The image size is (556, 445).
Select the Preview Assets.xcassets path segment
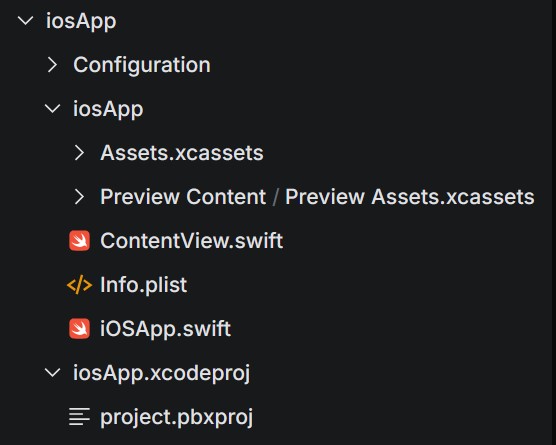[x=410, y=197]
